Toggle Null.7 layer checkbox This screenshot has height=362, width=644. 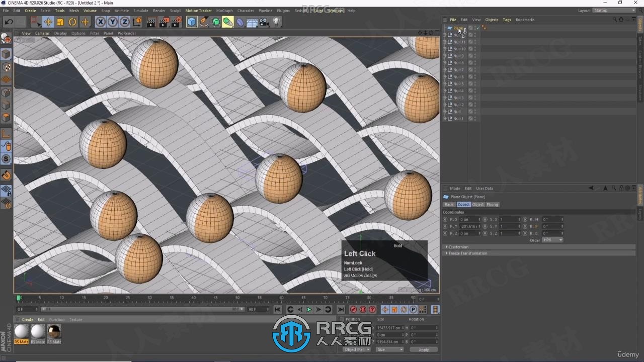coord(470,70)
